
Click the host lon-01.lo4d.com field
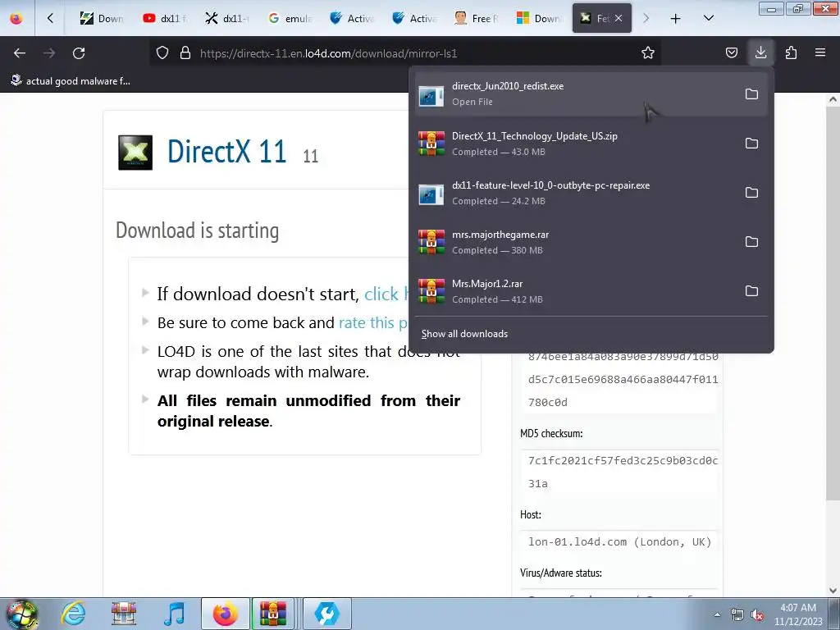tap(619, 541)
